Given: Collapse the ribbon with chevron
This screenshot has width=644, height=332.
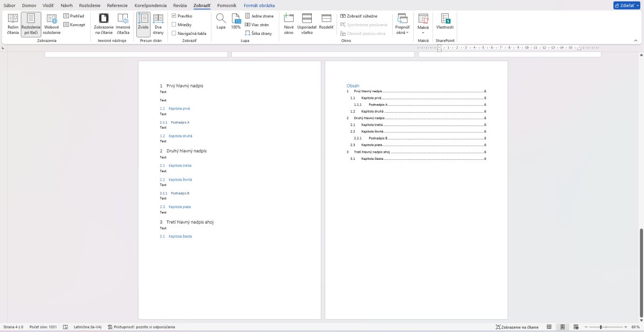Looking at the screenshot, I should tap(636, 40).
